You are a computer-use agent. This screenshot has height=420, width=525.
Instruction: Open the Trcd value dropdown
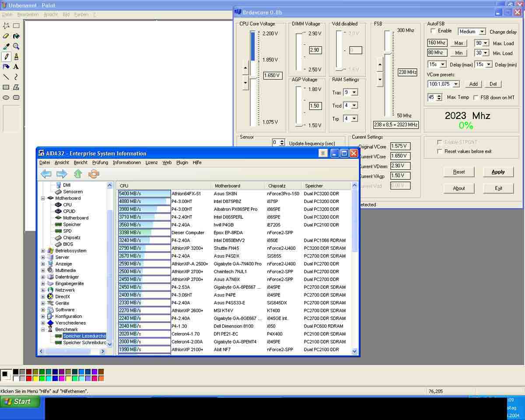tap(354, 105)
